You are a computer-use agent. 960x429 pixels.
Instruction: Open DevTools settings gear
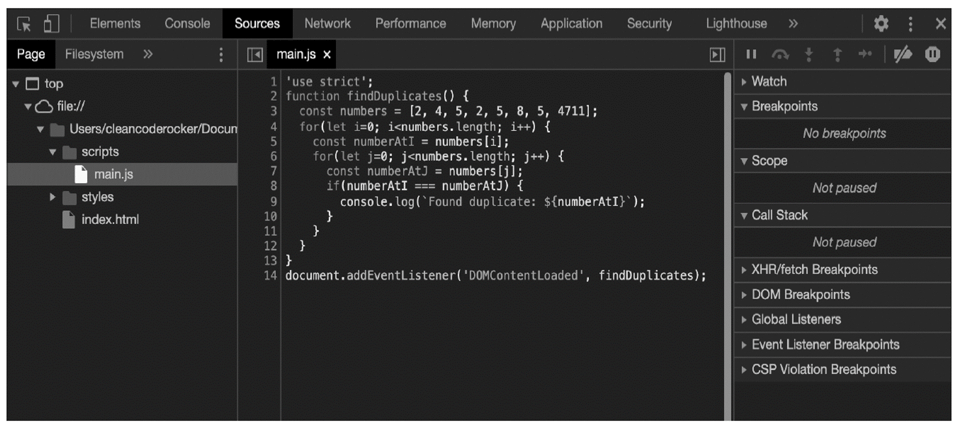coord(881,24)
